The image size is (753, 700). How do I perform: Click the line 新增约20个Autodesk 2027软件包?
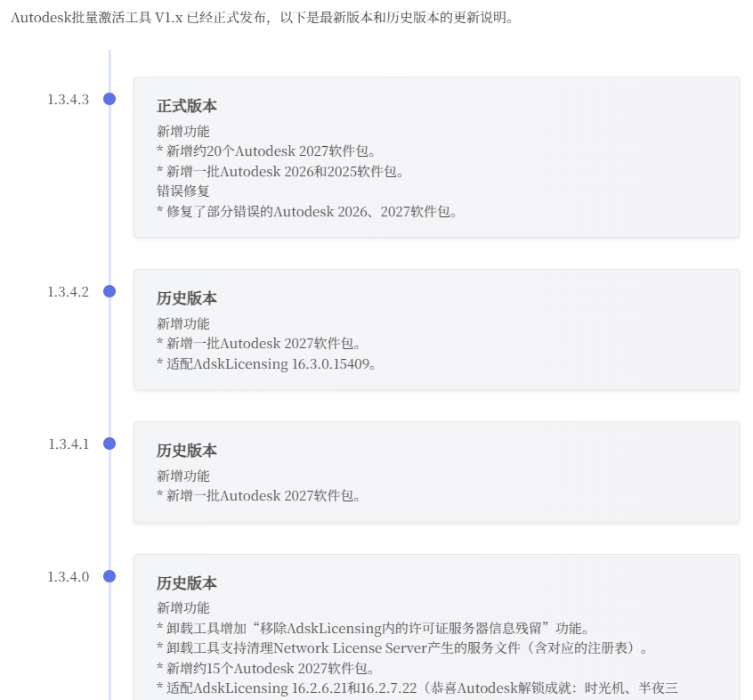click(x=266, y=151)
